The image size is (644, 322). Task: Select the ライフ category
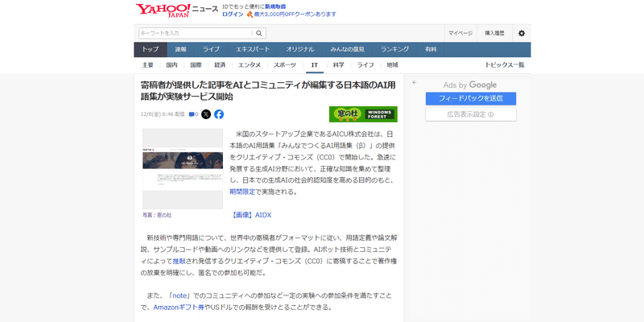click(365, 65)
